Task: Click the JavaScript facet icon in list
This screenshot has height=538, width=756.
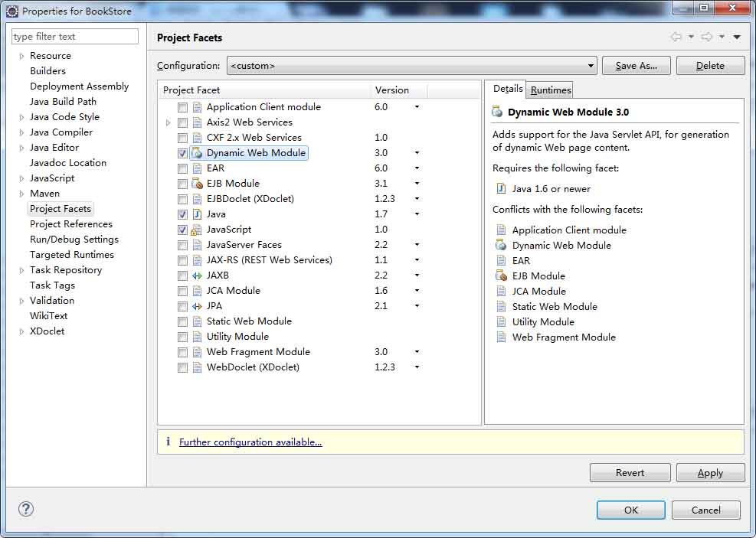Action: pyautogui.click(x=196, y=230)
